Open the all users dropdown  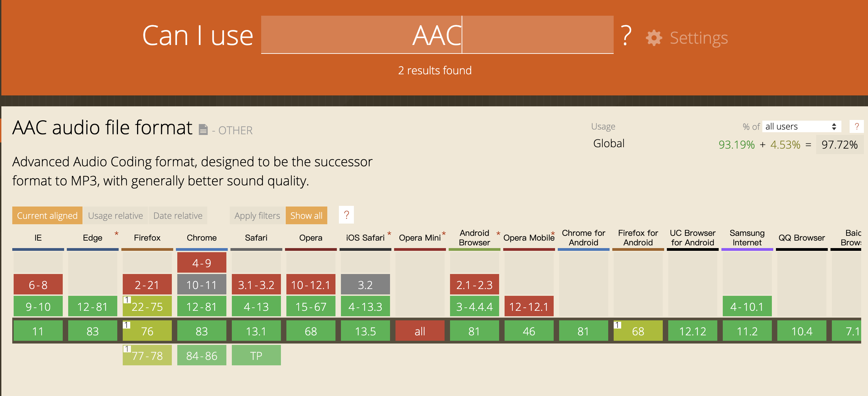pos(801,126)
